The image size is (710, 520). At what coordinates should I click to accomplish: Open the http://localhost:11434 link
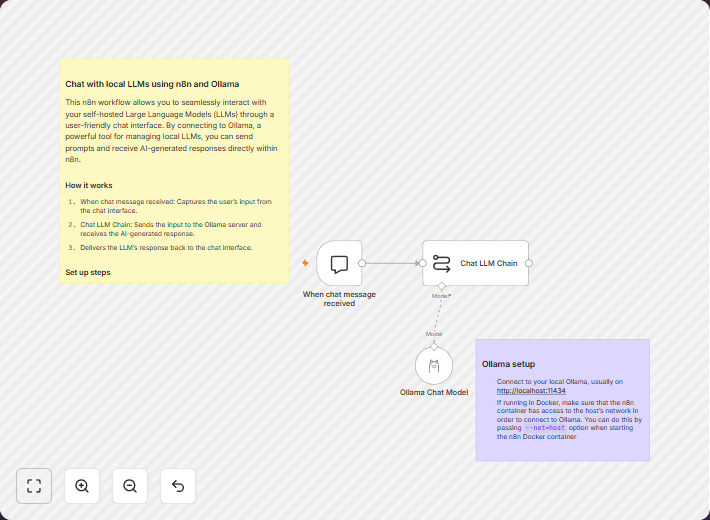(531, 391)
